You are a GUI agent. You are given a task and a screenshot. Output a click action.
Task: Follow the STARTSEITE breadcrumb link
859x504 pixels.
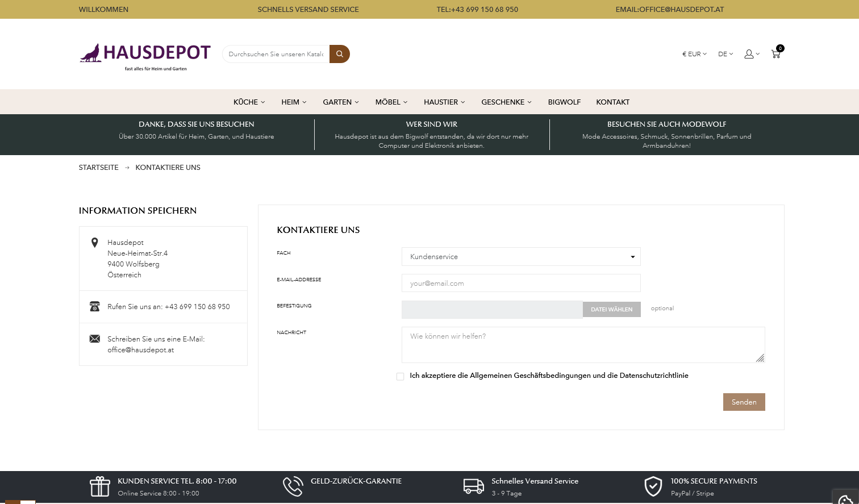(x=98, y=167)
